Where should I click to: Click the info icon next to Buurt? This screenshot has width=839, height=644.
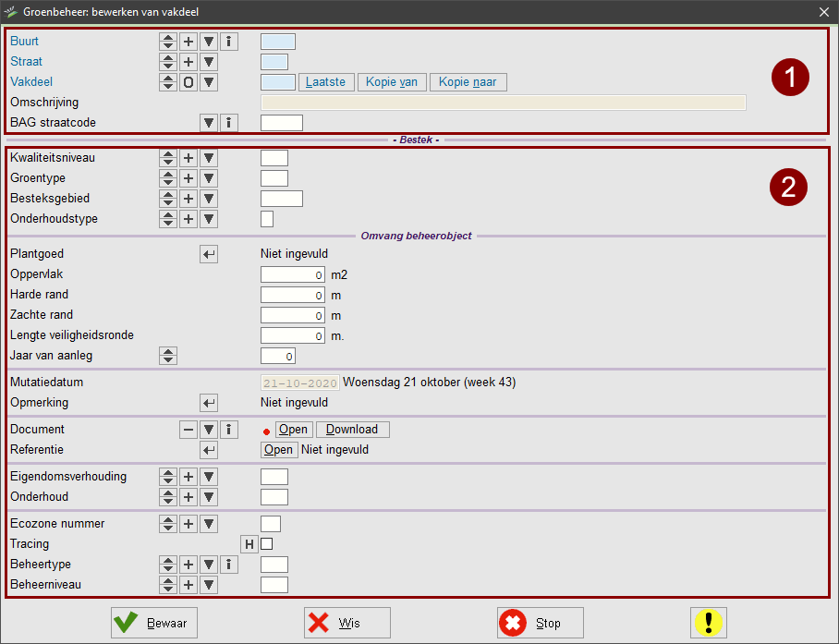(229, 42)
